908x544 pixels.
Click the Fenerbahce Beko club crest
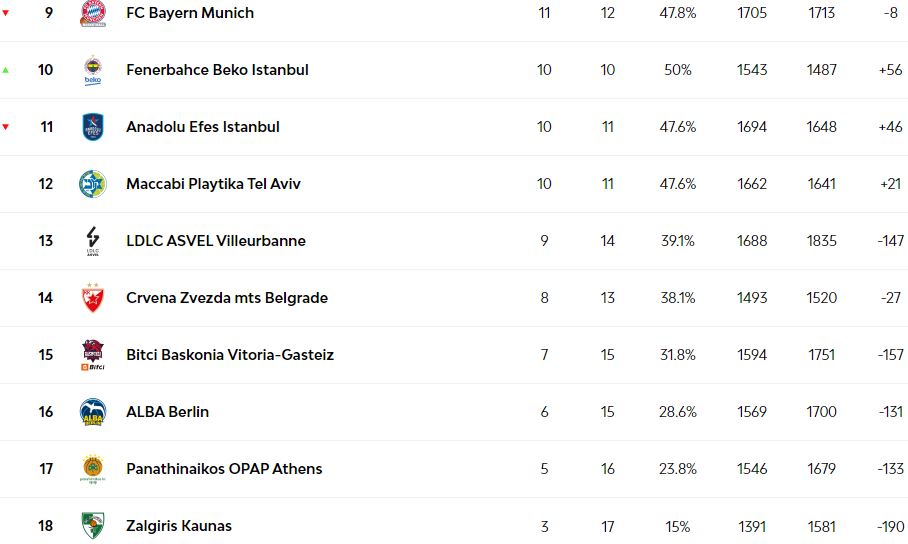coord(93,70)
